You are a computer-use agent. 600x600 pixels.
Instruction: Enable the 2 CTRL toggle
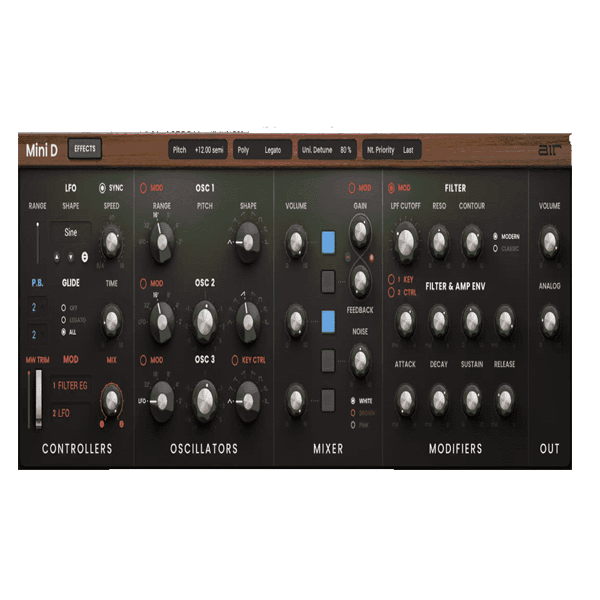pos(391,293)
